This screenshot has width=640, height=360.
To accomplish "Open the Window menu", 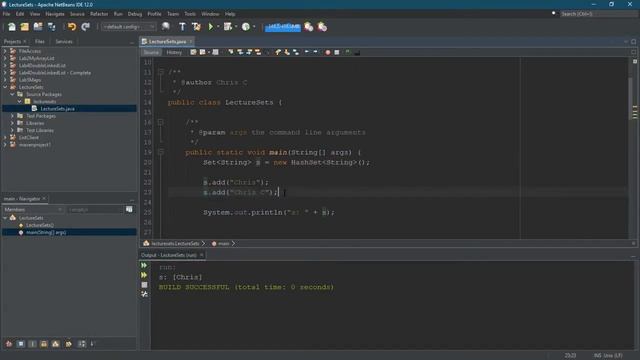I will [x=210, y=14].
